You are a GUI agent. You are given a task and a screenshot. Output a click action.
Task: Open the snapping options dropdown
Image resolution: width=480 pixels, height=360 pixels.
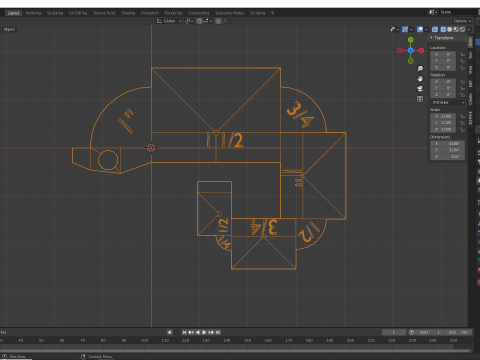click(208, 21)
